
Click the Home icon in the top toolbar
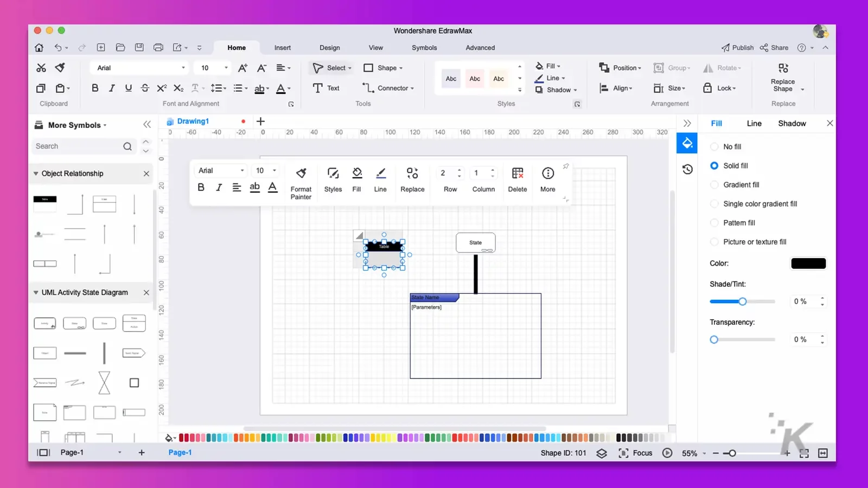(x=39, y=48)
